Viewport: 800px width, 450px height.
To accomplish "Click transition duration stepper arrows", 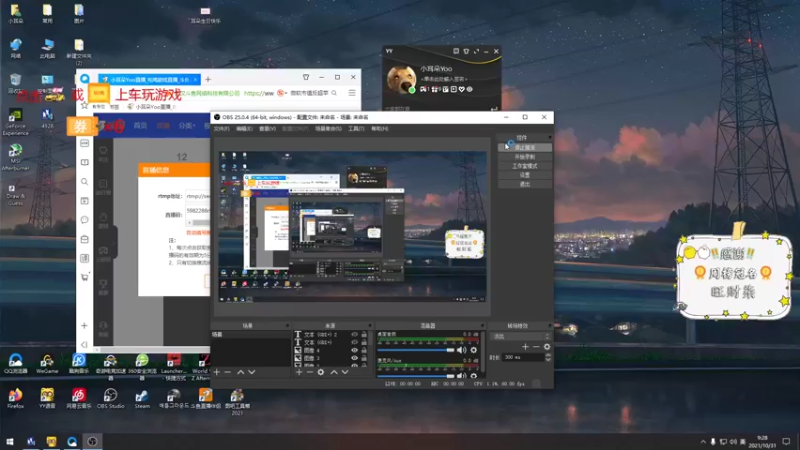I will (548, 358).
